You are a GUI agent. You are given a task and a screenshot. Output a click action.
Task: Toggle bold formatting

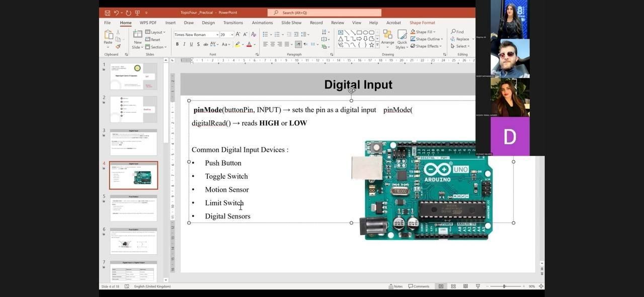(x=177, y=44)
